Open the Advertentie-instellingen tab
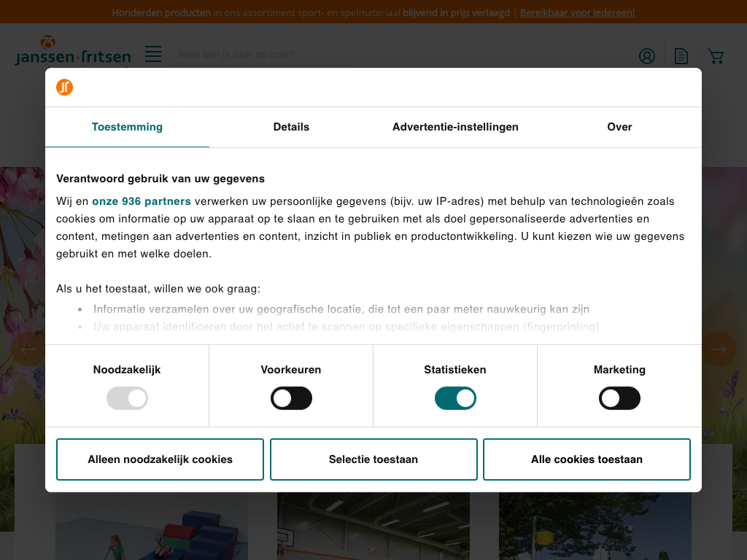Screen dimensions: 747x560 click(x=455, y=127)
